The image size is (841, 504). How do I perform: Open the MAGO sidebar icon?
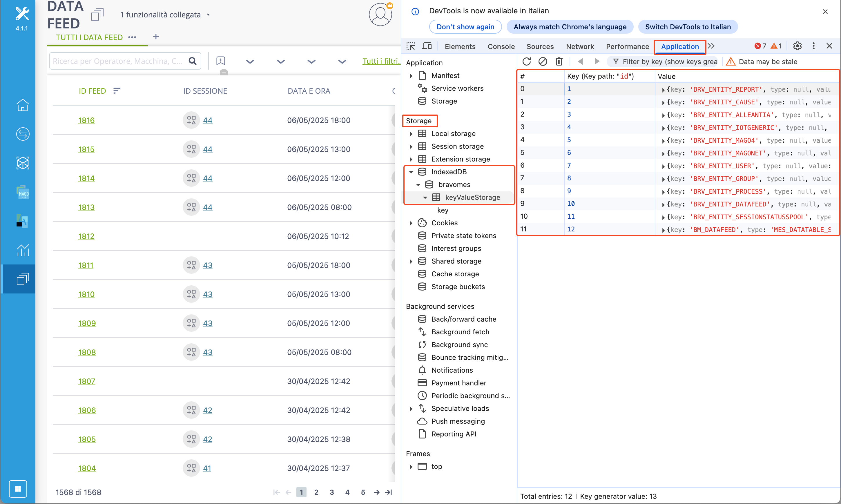22,192
